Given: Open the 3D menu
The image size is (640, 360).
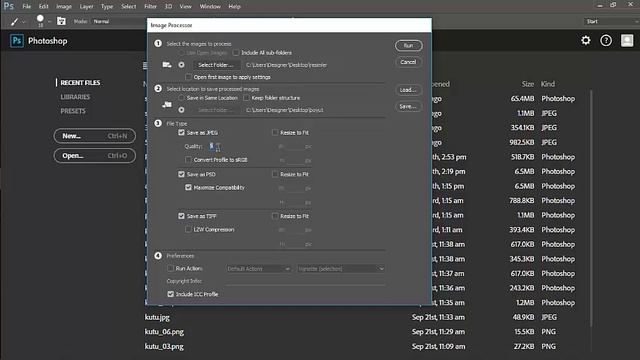Looking at the screenshot, I should click(168, 6).
